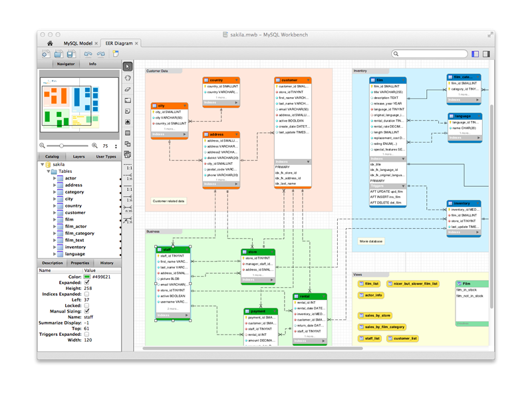Click the green Color property swatch

coord(87,277)
